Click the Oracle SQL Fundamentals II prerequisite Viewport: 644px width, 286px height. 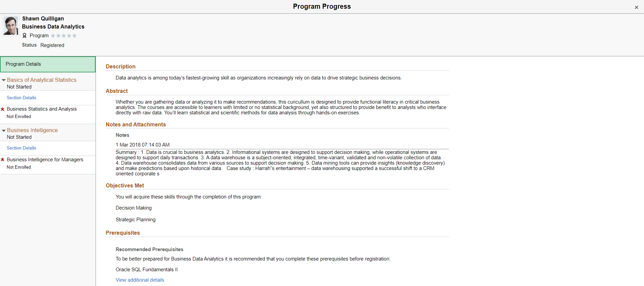click(x=147, y=269)
